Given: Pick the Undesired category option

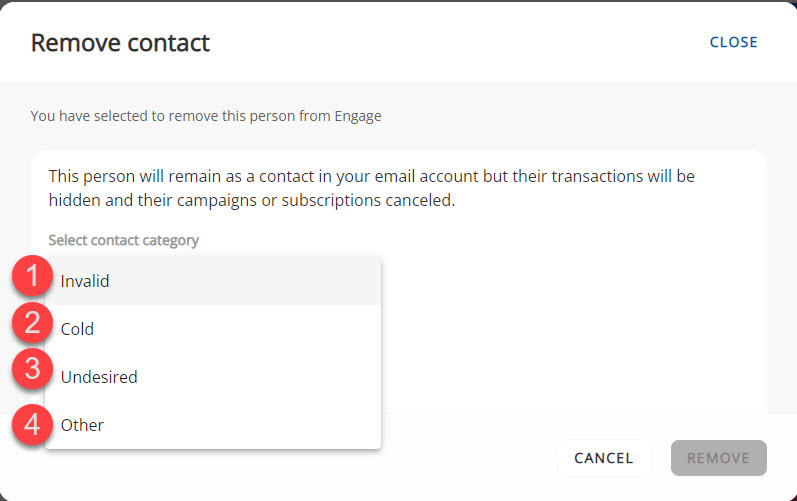Looking at the screenshot, I should click(x=99, y=377).
